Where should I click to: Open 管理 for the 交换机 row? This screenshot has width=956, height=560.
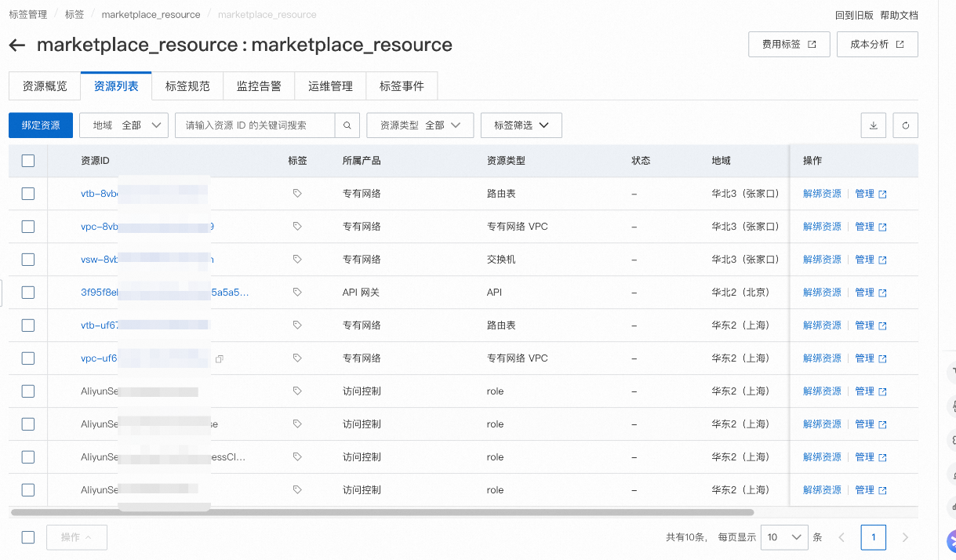click(871, 260)
